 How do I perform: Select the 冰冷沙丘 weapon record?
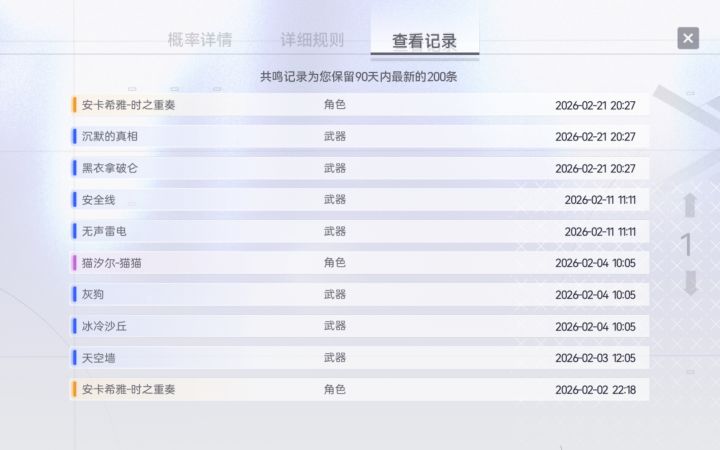click(x=360, y=326)
